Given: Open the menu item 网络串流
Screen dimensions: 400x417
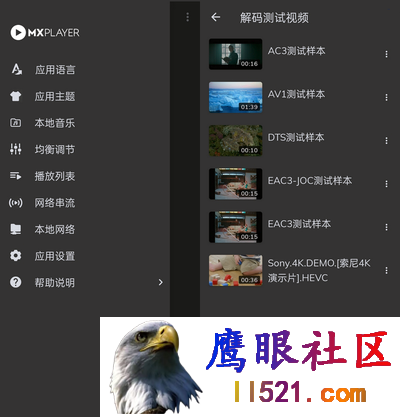Looking at the screenshot, I should pos(55,203).
